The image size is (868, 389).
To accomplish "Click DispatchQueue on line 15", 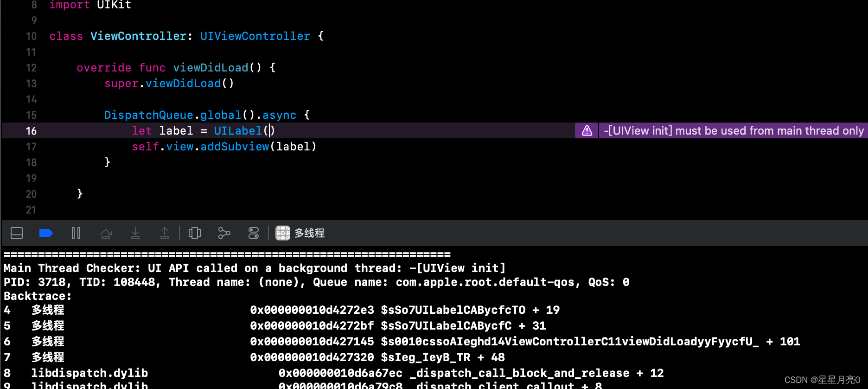I will 148,115.
